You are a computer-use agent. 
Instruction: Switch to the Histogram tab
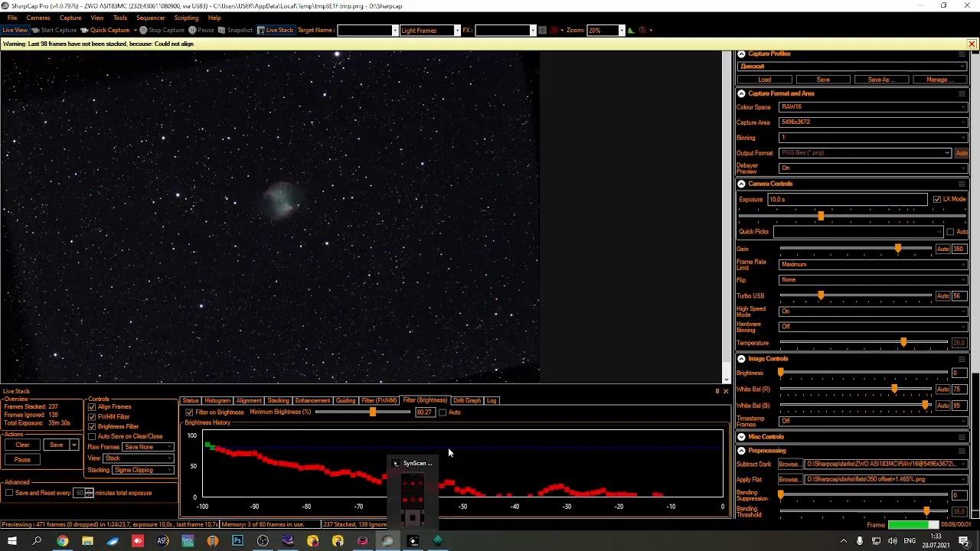(x=217, y=400)
